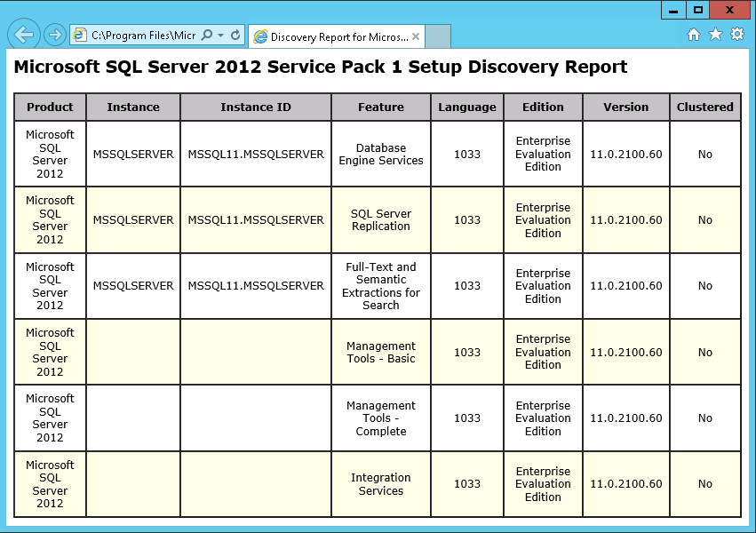Click version 11.0.2100.60 in Full-Text row

(x=626, y=286)
